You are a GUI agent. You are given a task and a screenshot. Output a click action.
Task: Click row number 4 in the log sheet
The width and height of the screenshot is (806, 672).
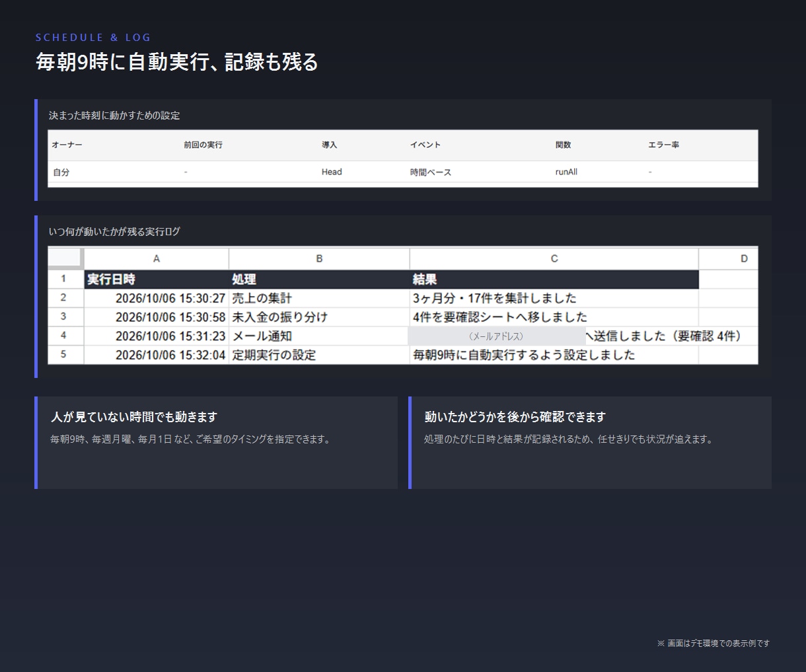click(64, 336)
